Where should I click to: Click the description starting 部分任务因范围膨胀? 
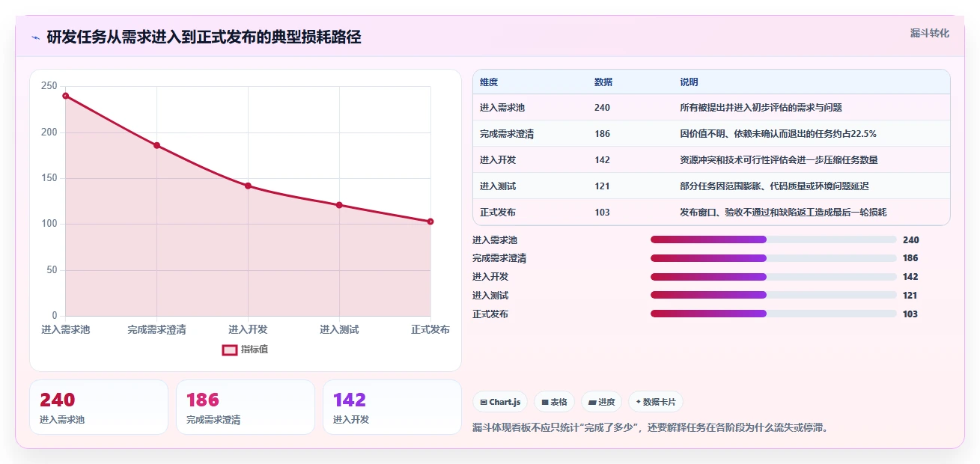coord(774,186)
